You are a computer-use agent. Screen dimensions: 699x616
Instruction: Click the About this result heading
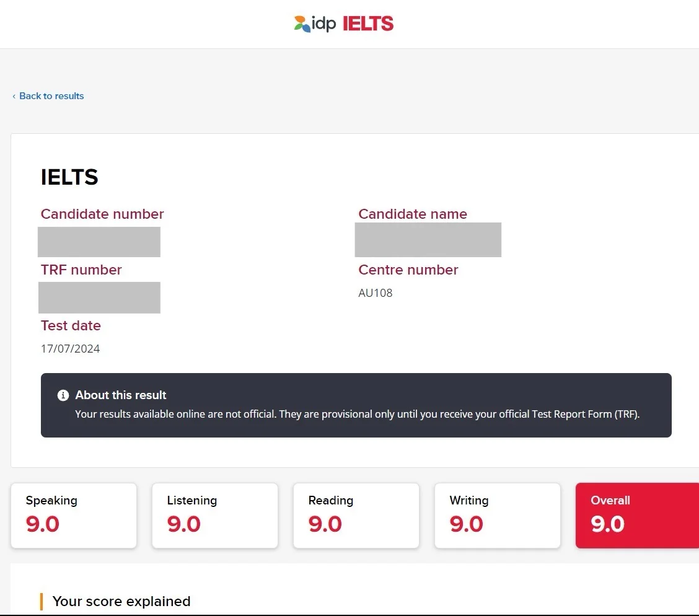coord(120,395)
